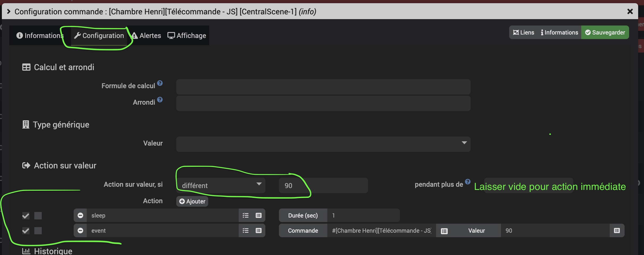Click the sleep action name field
Image resolution: width=644 pixels, height=255 pixels.
(x=163, y=215)
